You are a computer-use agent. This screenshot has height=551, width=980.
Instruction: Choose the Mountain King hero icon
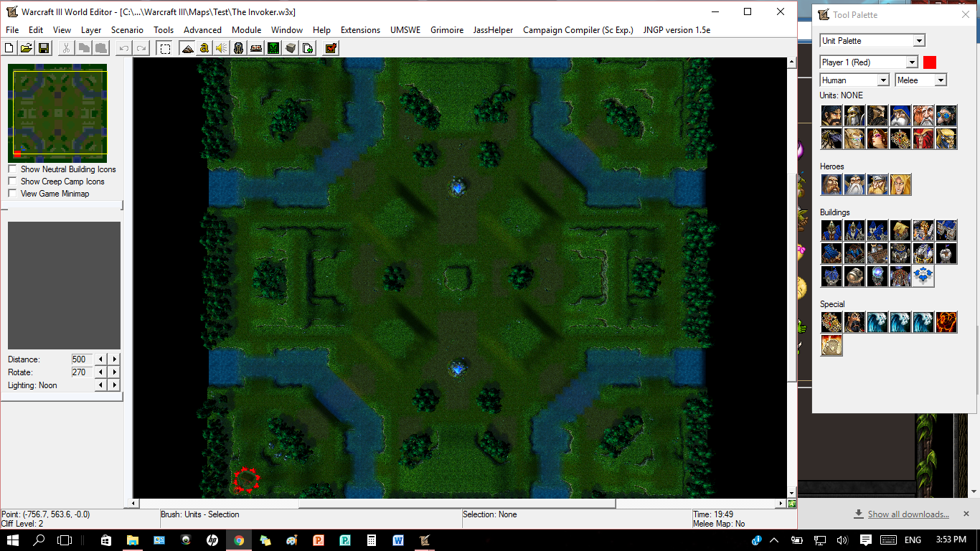point(877,184)
